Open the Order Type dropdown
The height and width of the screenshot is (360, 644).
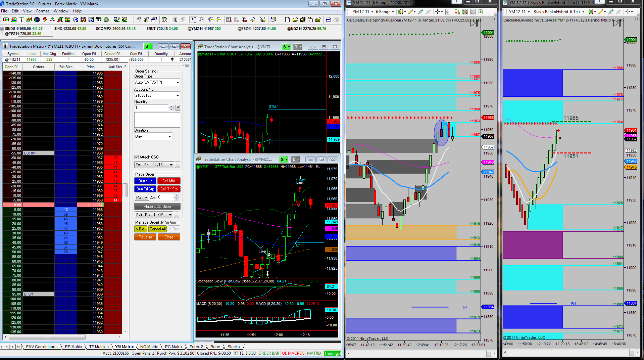pyautogui.click(x=157, y=82)
